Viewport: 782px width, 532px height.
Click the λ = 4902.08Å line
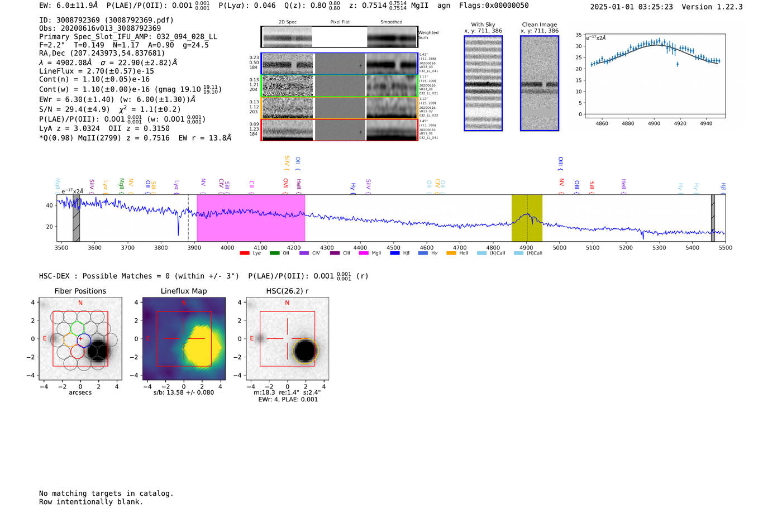point(108,63)
